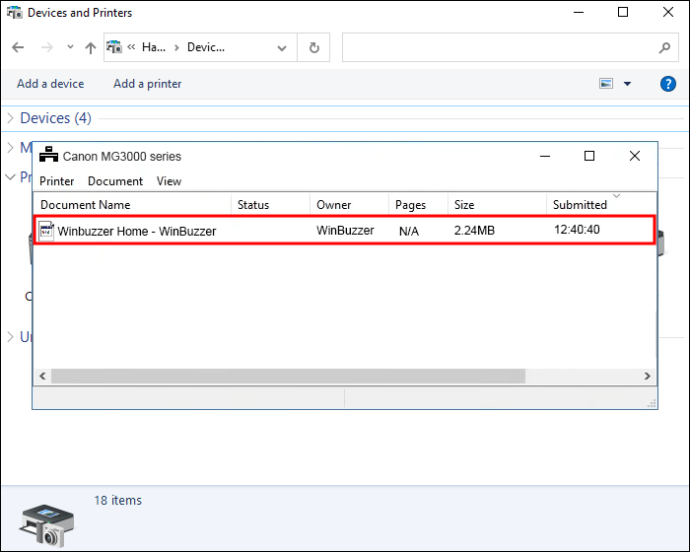Screen dimensions: 690x552
Task: Click the N/A pages cell
Action: coord(409,231)
